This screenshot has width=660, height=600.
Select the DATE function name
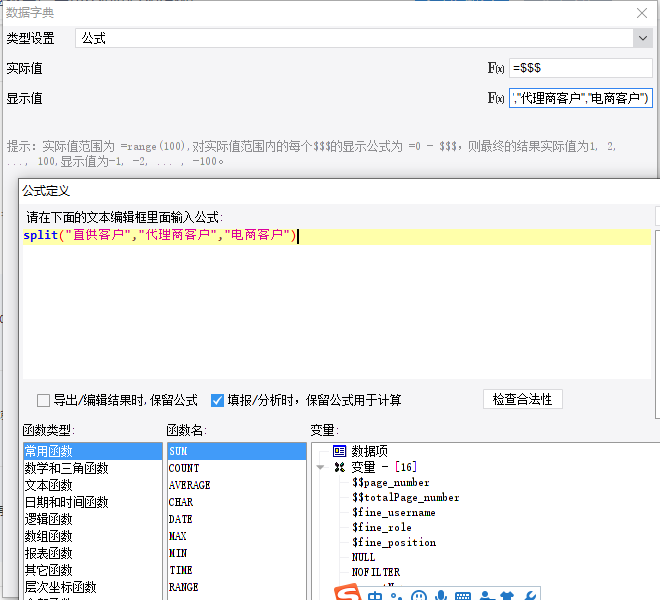(237, 519)
